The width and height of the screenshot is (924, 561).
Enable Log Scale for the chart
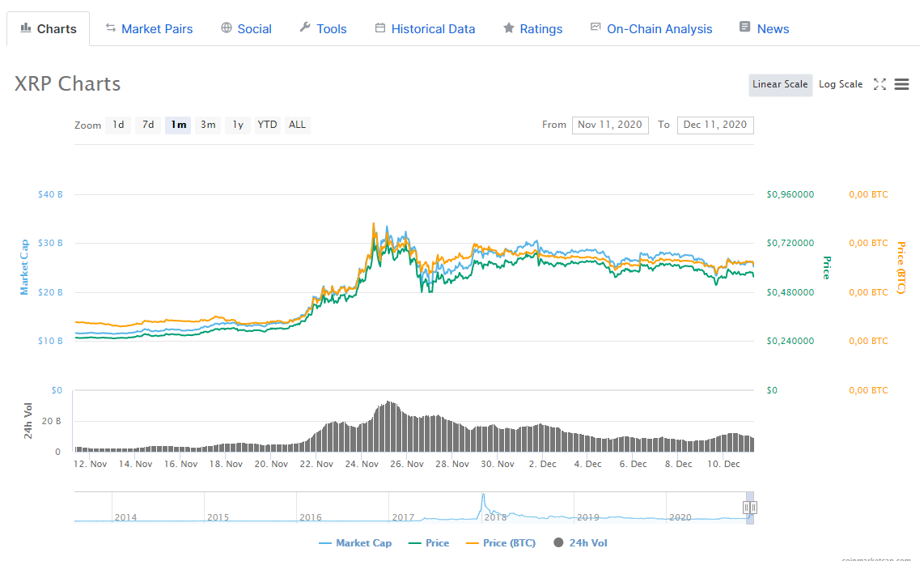click(x=840, y=84)
